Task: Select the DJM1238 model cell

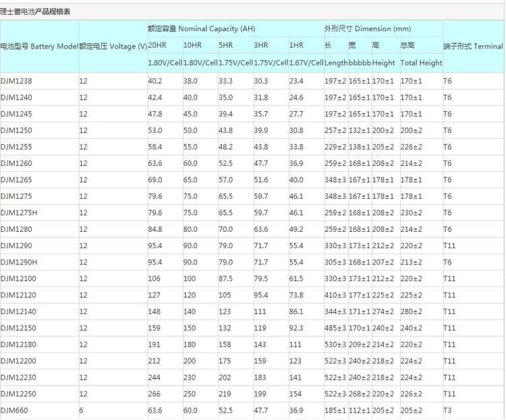Action: pyautogui.click(x=16, y=81)
